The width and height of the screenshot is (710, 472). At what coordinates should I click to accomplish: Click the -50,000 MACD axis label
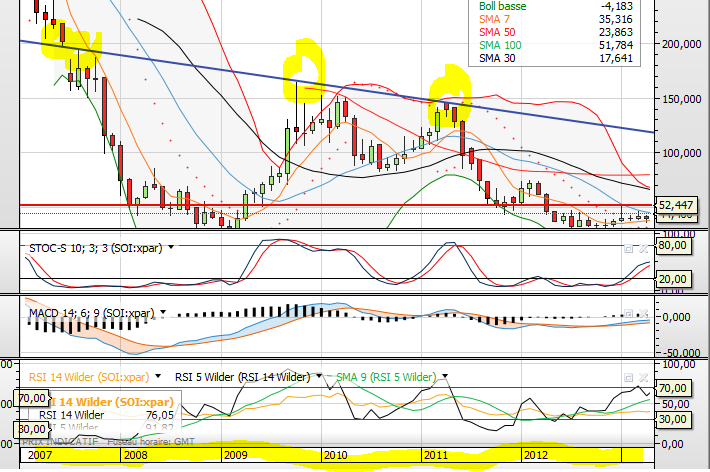[x=680, y=353]
